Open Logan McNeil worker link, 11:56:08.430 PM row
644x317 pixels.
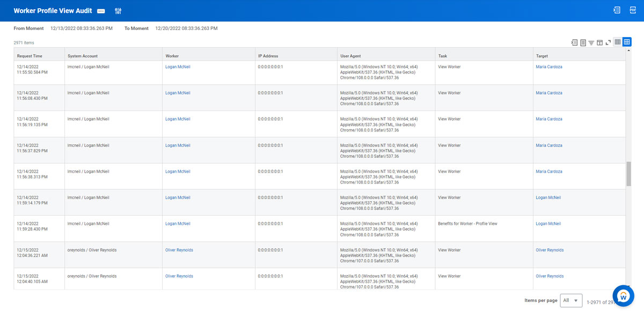178,93
